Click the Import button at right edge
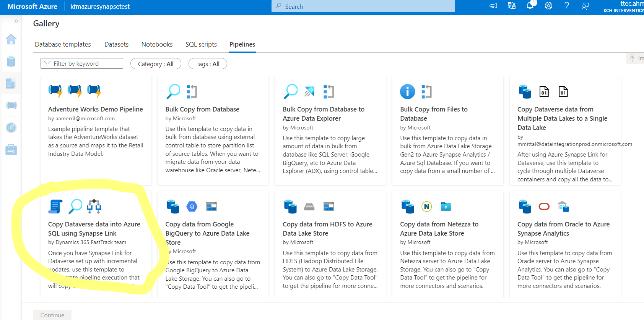The width and height of the screenshot is (644, 320). coord(636,58)
